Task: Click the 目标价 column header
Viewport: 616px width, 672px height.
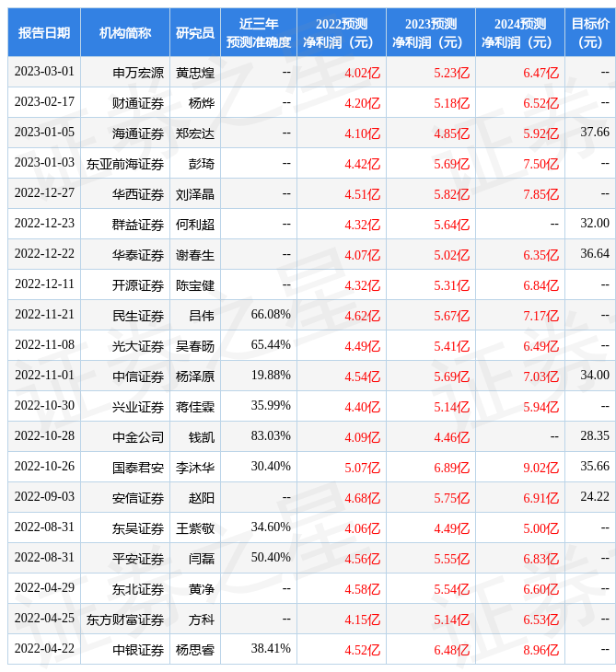Action: pyautogui.click(x=590, y=32)
